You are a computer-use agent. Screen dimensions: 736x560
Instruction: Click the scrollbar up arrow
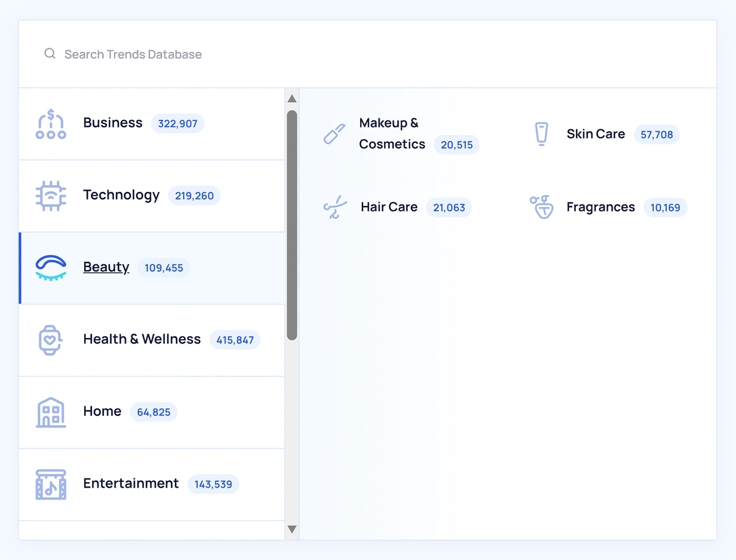[292, 99]
